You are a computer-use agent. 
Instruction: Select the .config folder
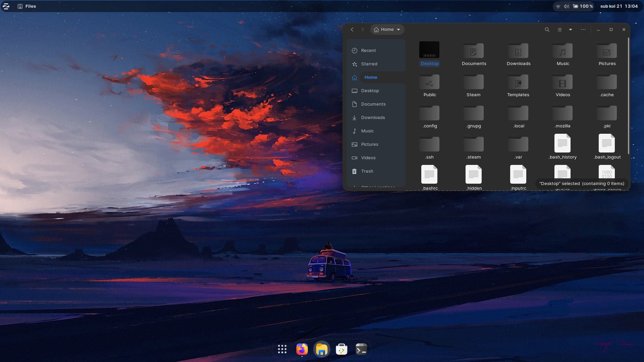tap(429, 113)
